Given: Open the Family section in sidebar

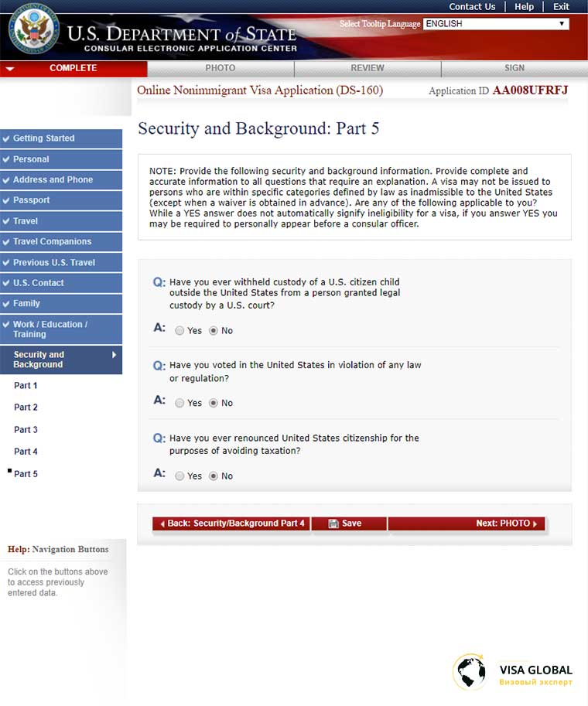Looking at the screenshot, I should point(61,303).
